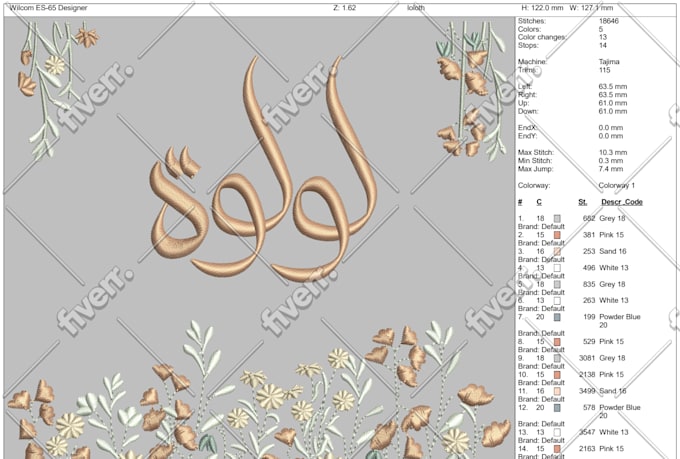Click the 'C' column header
This screenshot has height=459, width=680.
539,202
